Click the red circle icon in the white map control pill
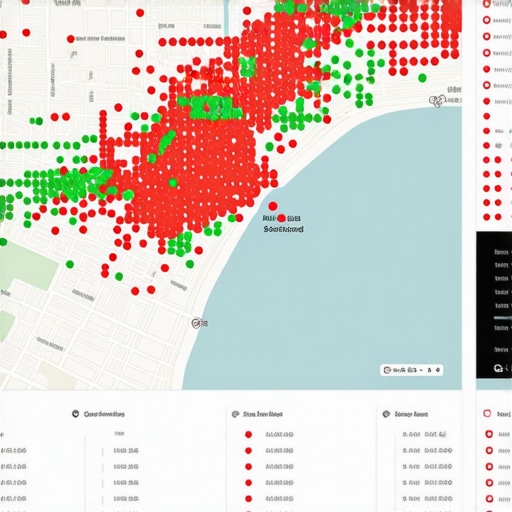Screen dimensions: 512x512 point(387,370)
